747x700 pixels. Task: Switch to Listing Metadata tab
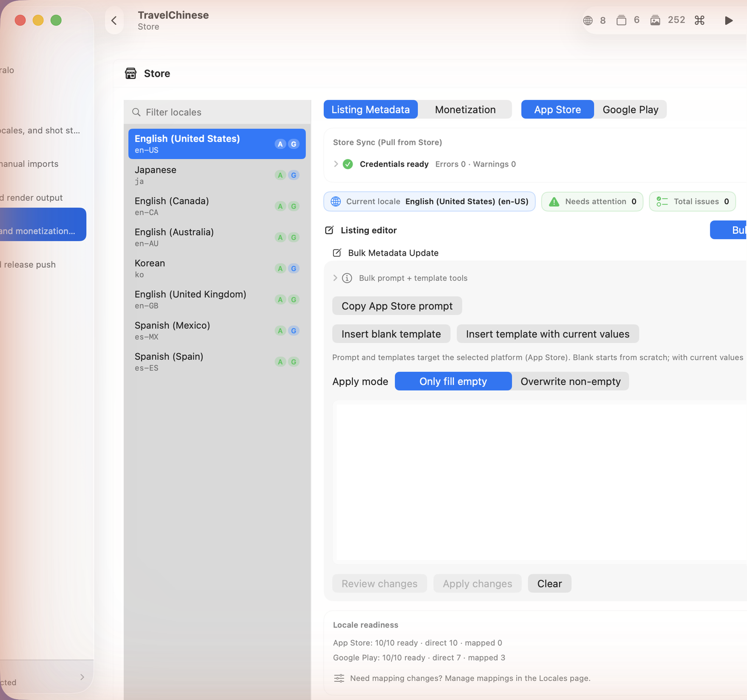[x=370, y=109]
